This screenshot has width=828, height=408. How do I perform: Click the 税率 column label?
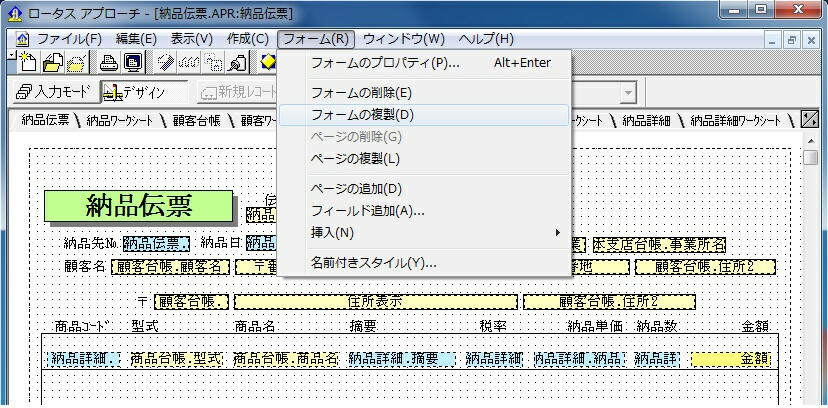point(493,326)
